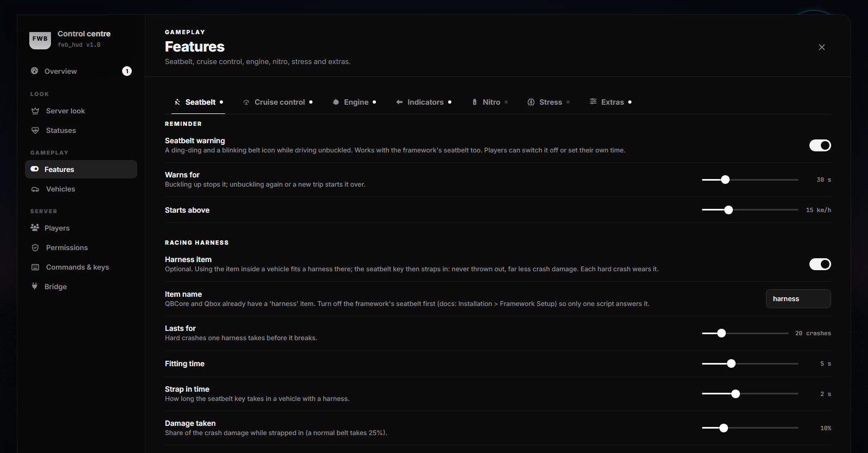Close the Features panel
The height and width of the screenshot is (453, 868).
(822, 47)
